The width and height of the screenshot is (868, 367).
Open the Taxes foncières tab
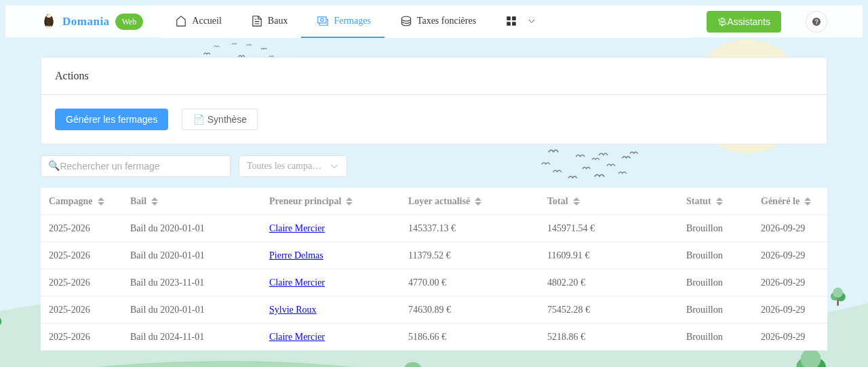click(x=438, y=21)
